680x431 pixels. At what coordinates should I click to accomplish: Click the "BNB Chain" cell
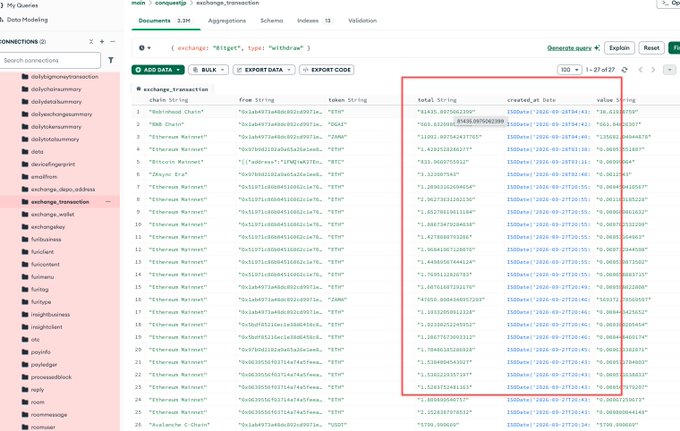pyautogui.click(x=166, y=124)
